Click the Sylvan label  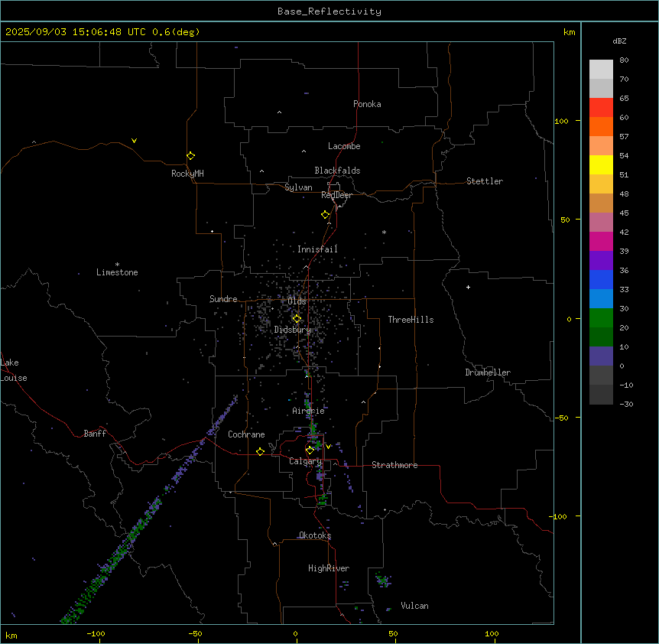[298, 187]
